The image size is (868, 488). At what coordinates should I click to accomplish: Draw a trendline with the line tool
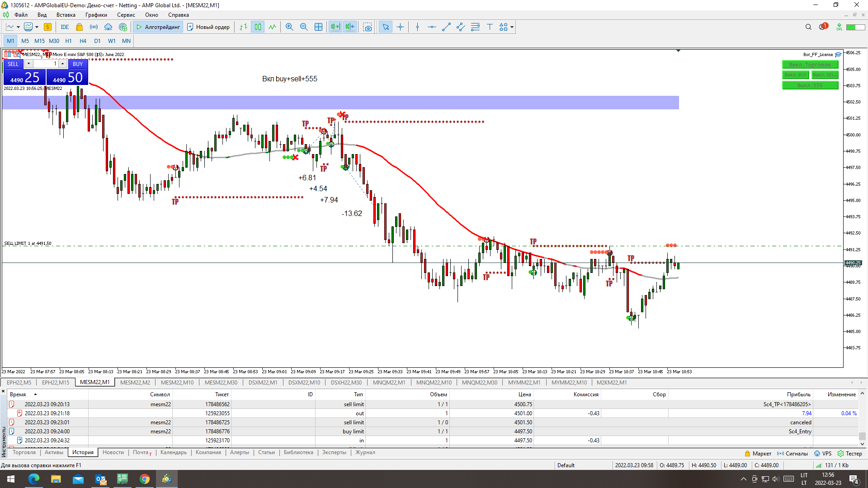point(446,27)
